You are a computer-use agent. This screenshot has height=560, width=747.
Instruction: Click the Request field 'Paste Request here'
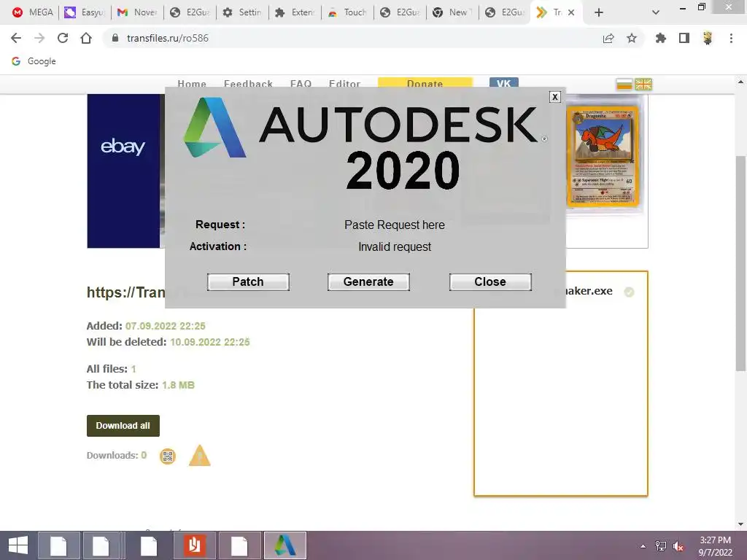pyautogui.click(x=395, y=225)
